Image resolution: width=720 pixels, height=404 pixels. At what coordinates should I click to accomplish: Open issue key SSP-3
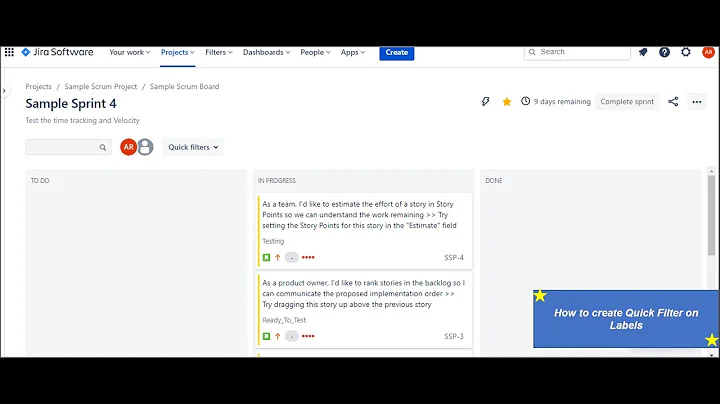click(x=454, y=337)
